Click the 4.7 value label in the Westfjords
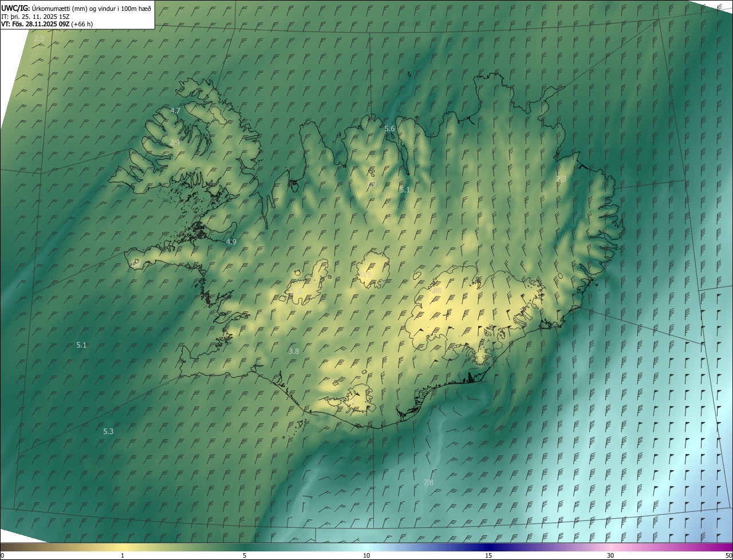Image resolution: width=733 pixels, height=560 pixels. point(175,111)
